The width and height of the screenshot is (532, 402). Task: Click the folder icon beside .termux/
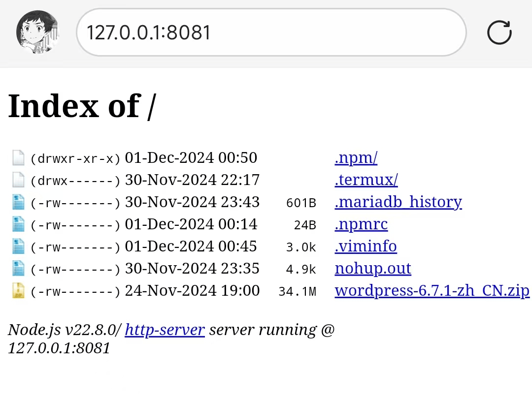pyautogui.click(x=18, y=180)
